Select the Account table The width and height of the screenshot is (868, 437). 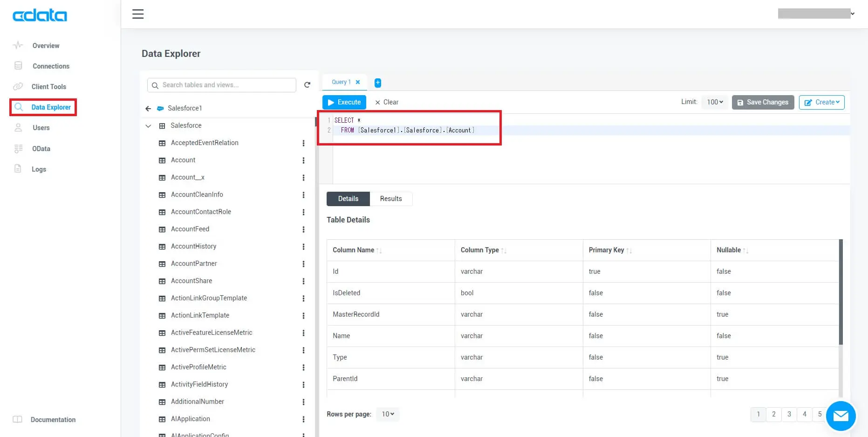tap(183, 160)
